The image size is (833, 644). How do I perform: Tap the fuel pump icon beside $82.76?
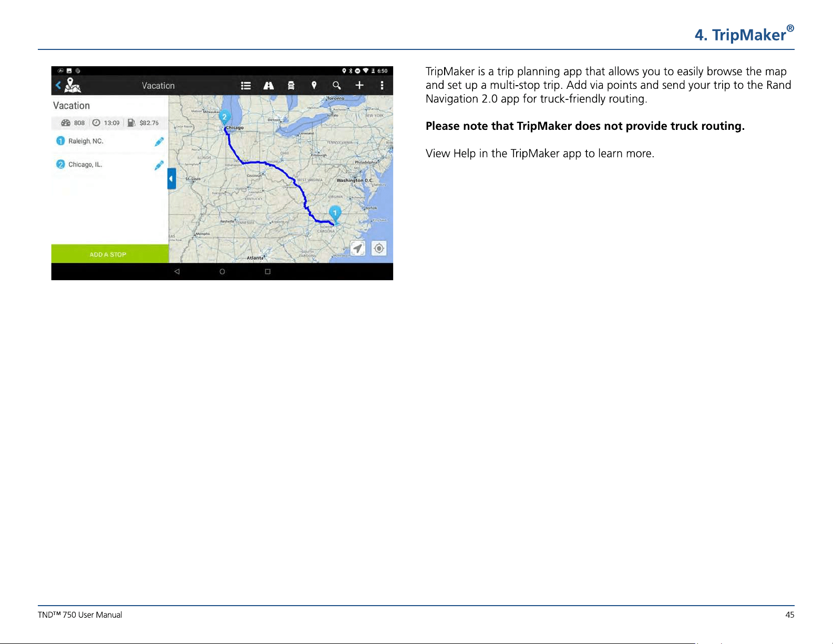tap(131, 122)
